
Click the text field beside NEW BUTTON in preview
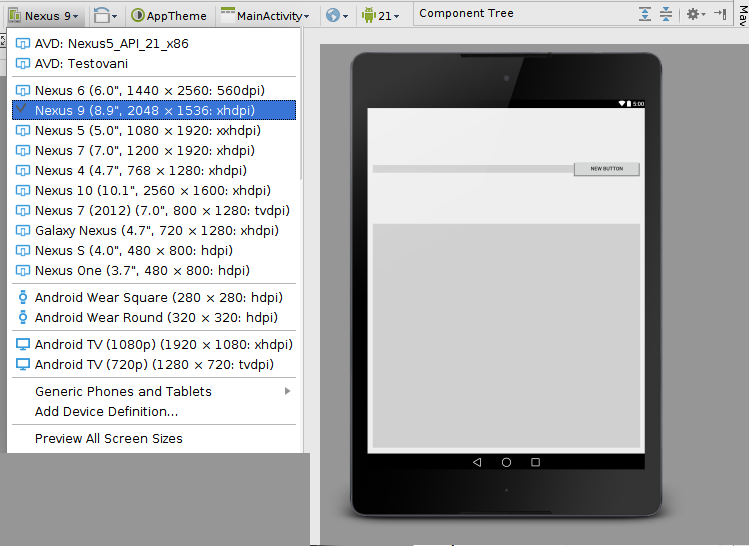pyautogui.click(x=473, y=169)
